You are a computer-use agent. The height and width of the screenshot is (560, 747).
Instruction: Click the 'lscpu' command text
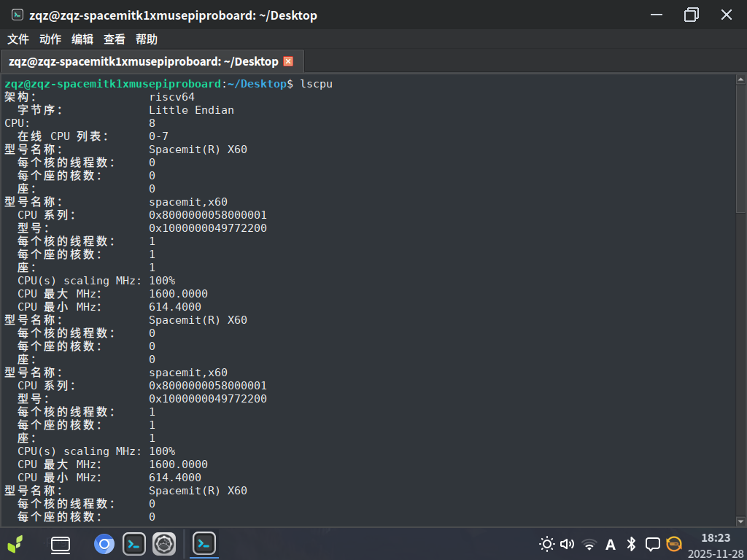[317, 84]
